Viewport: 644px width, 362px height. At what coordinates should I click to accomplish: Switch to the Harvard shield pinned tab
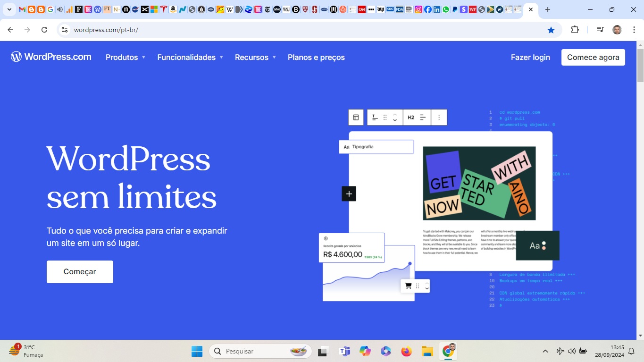[x=305, y=9]
